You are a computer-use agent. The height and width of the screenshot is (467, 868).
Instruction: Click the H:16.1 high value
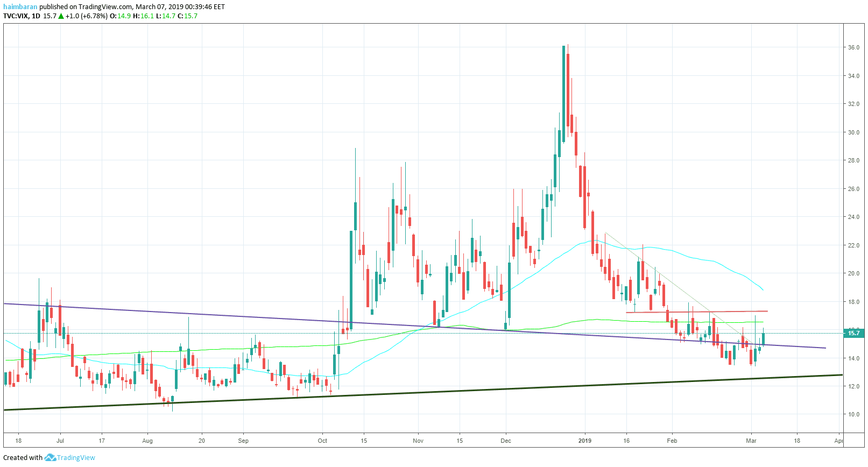143,16
